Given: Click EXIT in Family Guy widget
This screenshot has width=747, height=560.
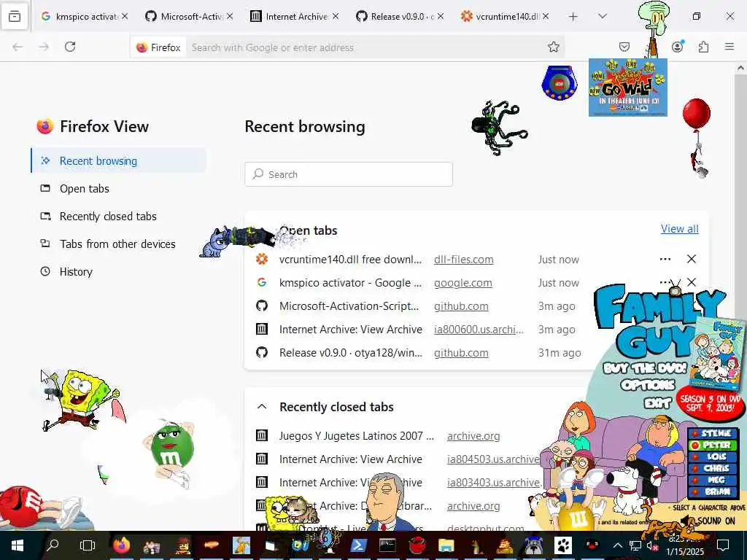Looking at the screenshot, I should [x=657, y=402].
